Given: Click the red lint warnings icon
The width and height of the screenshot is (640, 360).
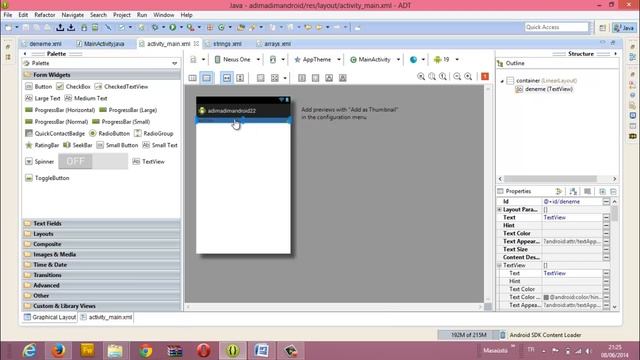Looking at the screenshot, I should point(485,77).
